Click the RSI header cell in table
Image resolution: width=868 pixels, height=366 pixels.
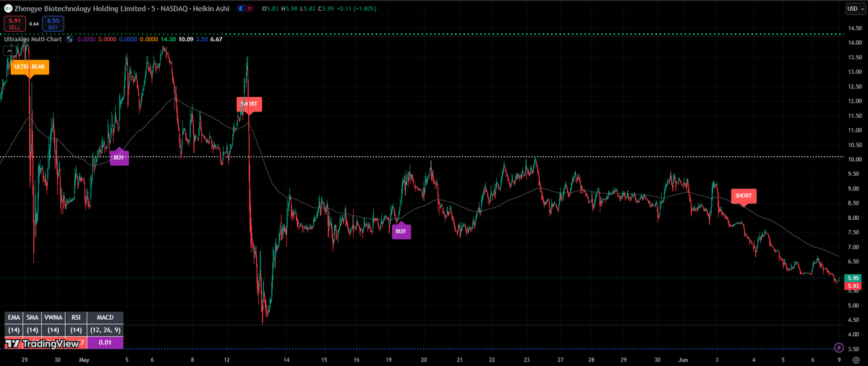[75, 318]
